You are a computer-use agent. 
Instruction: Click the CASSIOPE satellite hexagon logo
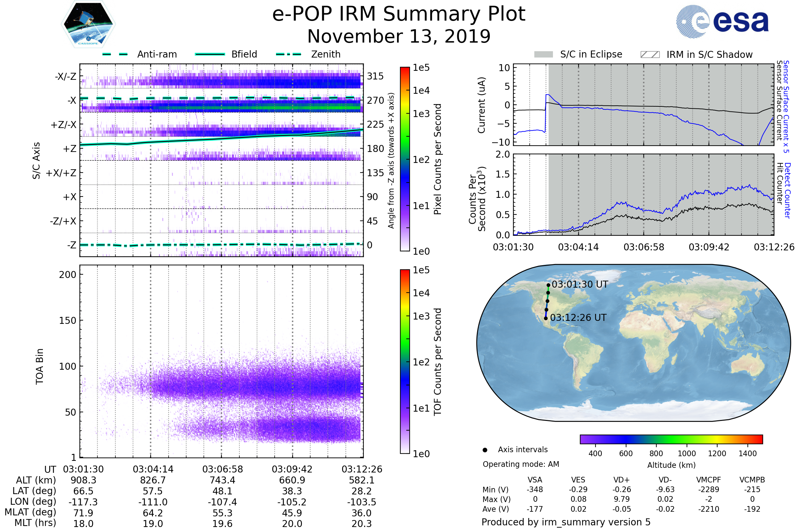click(x=88, y=24)
